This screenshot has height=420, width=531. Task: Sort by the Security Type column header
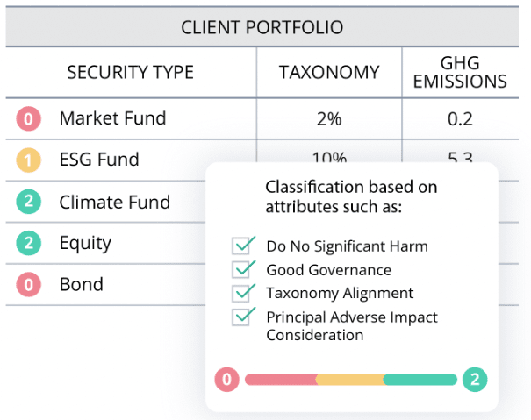[130, 72]
